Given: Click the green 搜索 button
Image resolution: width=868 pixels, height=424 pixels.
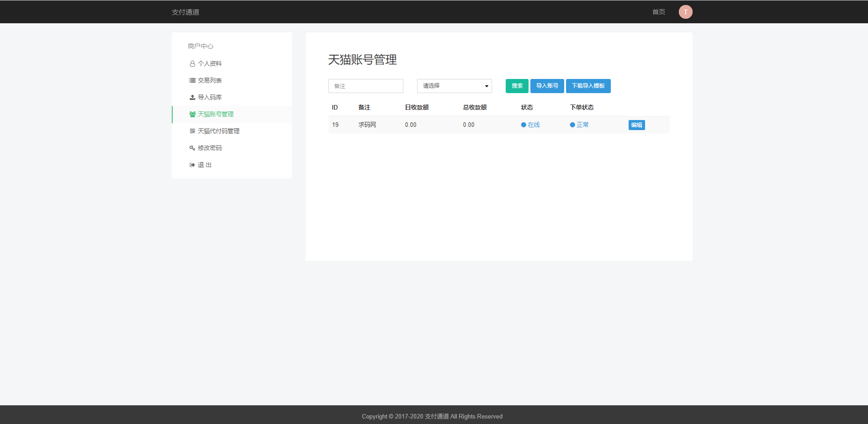Looking at the screenshot, I should (x=517, y=86).
